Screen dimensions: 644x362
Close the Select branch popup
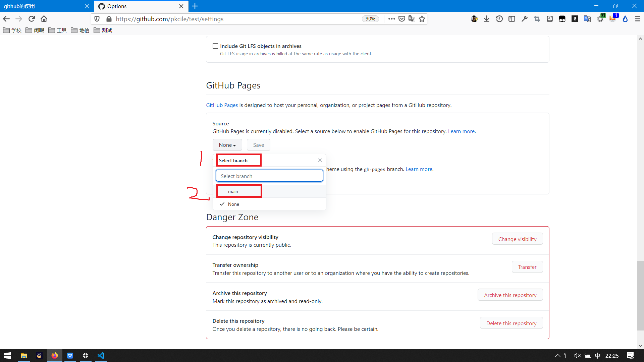(320, 160)
